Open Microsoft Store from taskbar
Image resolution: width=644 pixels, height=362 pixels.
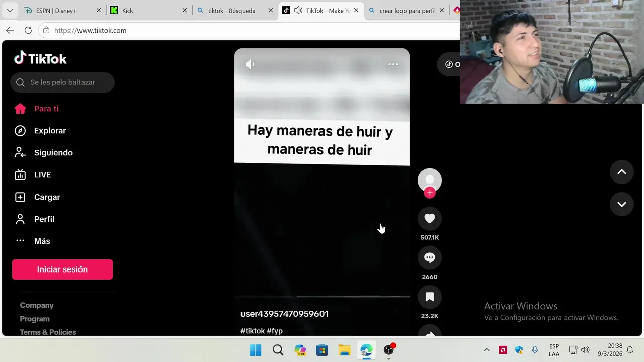tap(322, 350)
